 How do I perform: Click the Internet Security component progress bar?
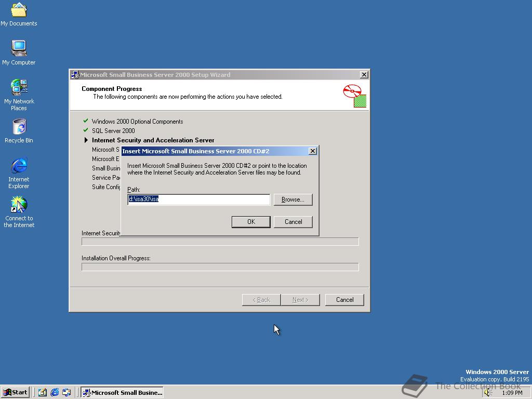coord(220,242)
